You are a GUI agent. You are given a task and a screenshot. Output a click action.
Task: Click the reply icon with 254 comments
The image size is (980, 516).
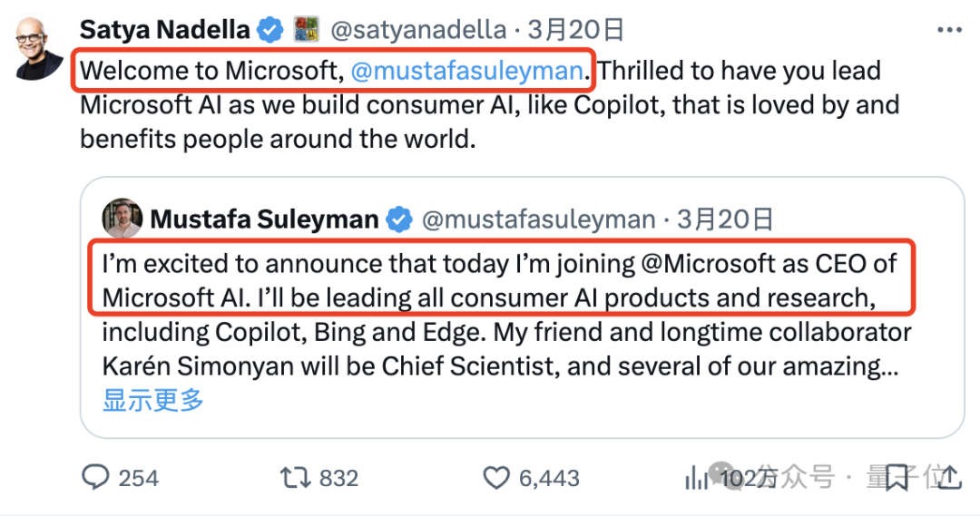click(x=95, y=477)
